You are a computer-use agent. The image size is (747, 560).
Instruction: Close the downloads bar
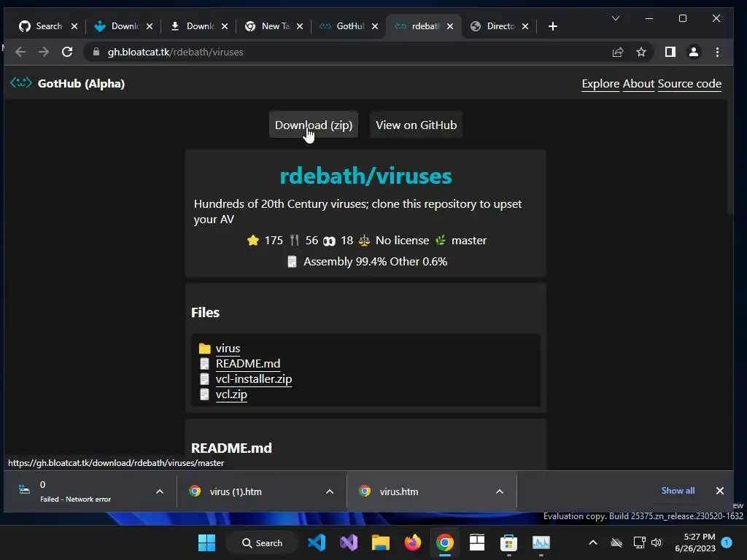pos(720,491)
